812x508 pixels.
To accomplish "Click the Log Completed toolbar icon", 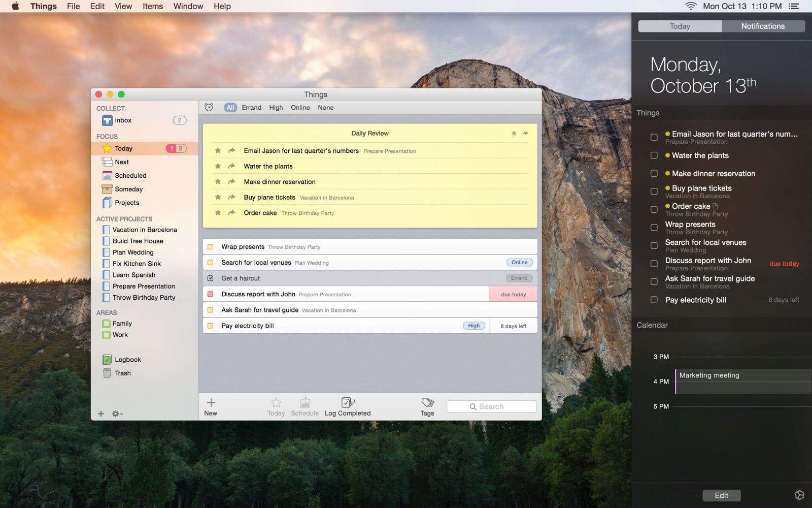I will coord(348,403).
